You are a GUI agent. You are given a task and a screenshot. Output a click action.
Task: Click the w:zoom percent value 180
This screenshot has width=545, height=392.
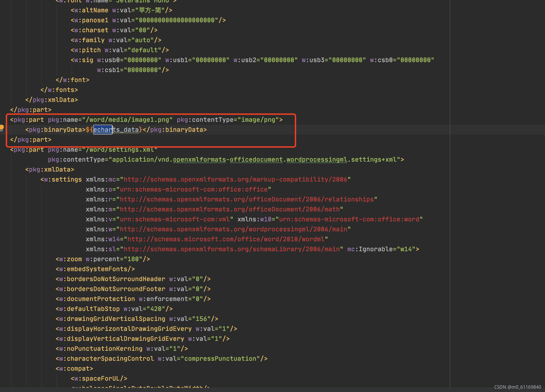click(133, 259)
